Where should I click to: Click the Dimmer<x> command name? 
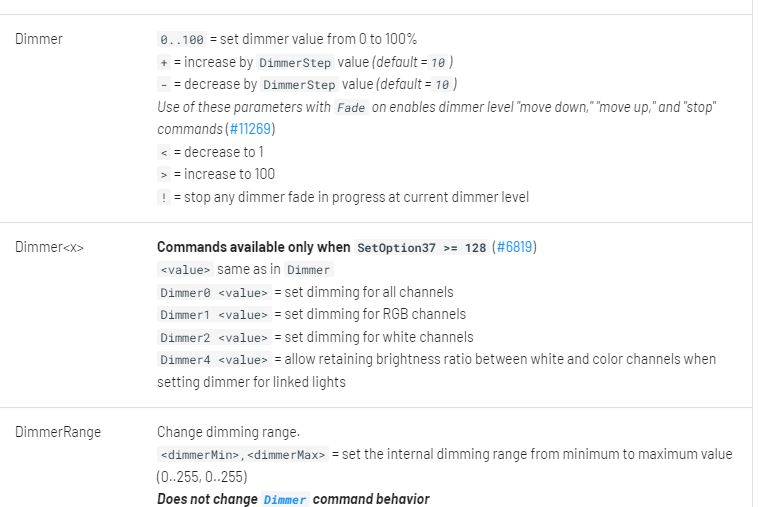click(x=50, y=247)
